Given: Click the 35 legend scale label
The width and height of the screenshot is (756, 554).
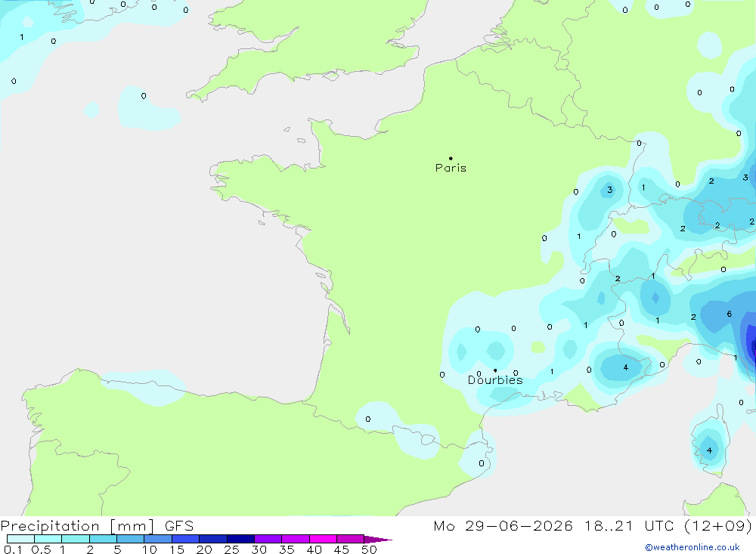Looking at the screenshot, I should pyautogui.click(x=287, y=549).
